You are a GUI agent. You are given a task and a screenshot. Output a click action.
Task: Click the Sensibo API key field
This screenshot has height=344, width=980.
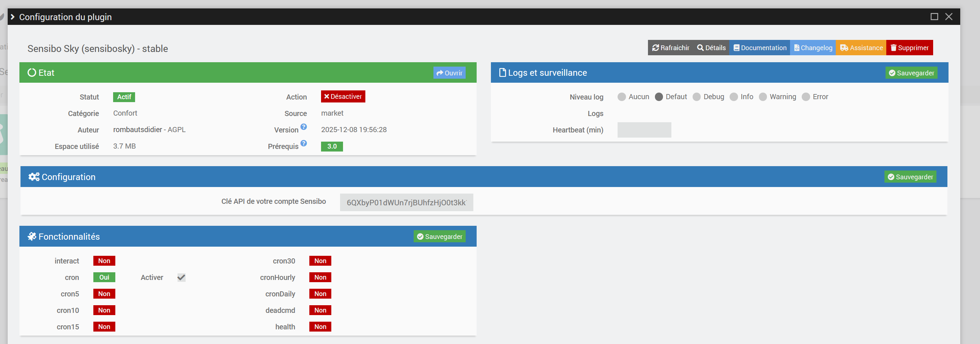pyautogui.click(x=406, y=203)
